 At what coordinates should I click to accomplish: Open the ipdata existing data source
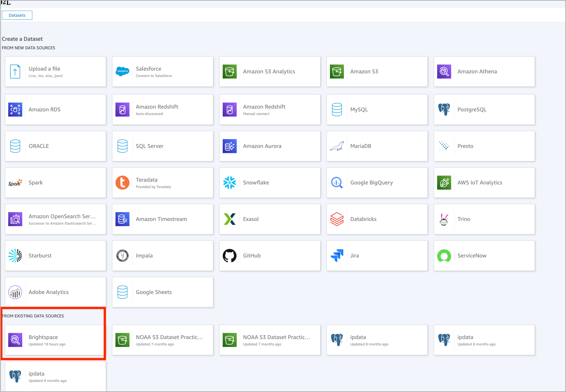tap(377, 340)
